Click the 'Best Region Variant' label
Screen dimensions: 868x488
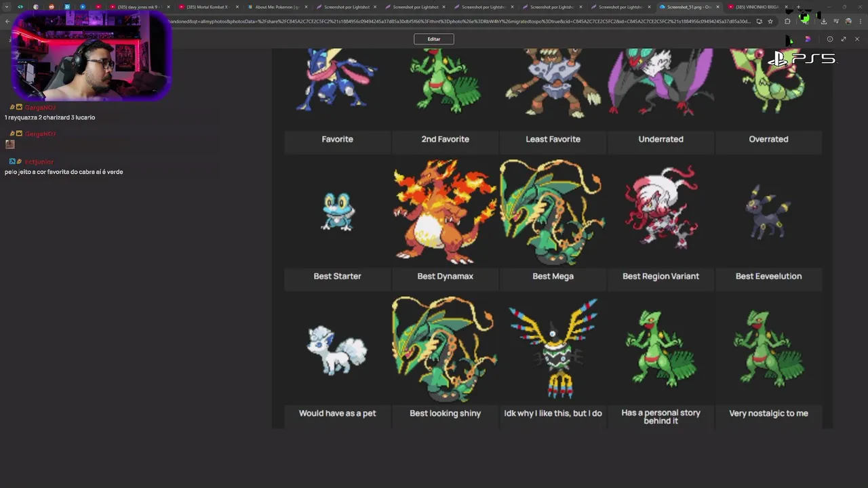coord(660,276)
